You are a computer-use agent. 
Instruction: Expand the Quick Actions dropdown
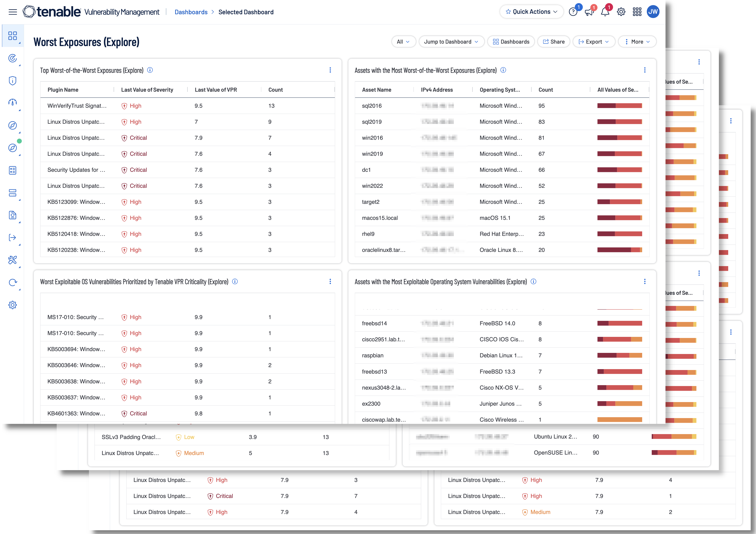531,12
